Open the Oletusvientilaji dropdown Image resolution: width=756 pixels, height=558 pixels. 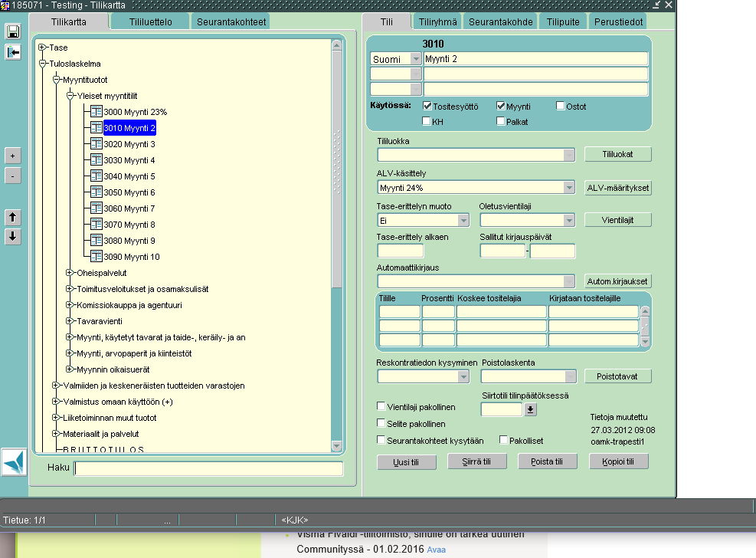[x=569, y=221]
